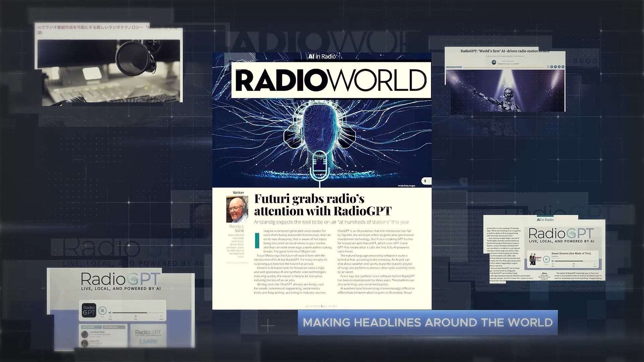Select the Further Back tab
644x362 pixels.
click(114, 327)
